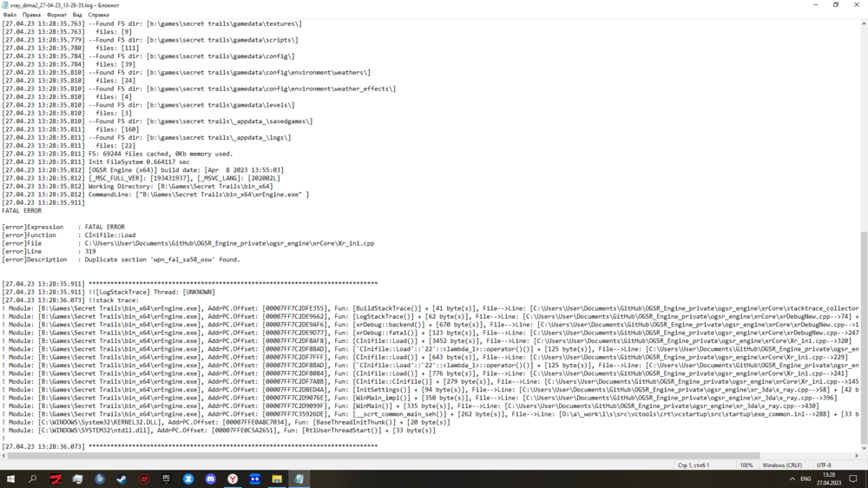The height and width of the screenshot is (488, 868).
Task: Click the '_MSC_FULL_VER' line
Action: point(141,178)
